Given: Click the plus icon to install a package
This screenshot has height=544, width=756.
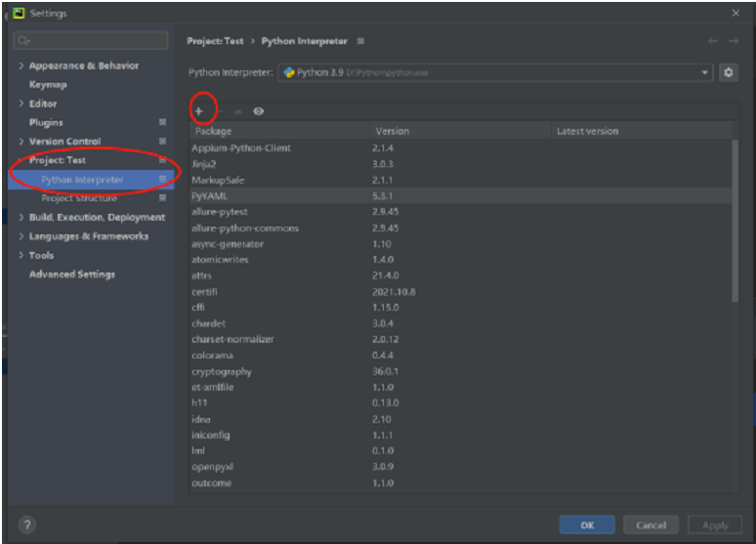Looking at the screenshot, I should (x=198, y=111).
